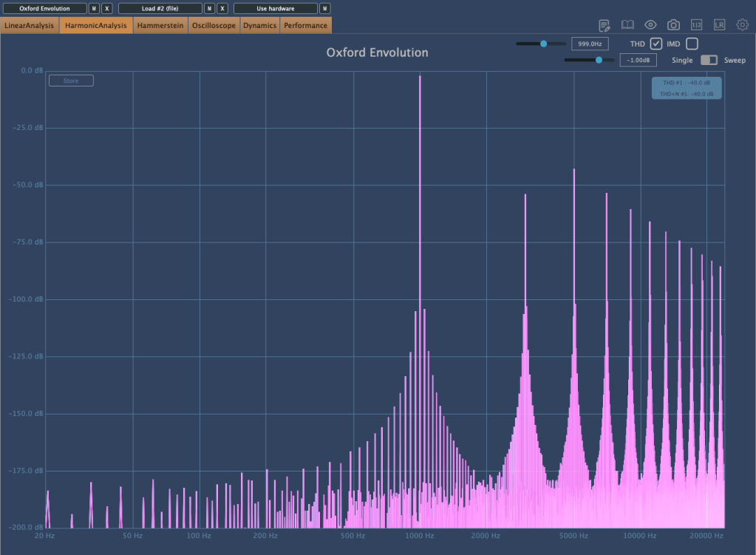Enable the IMD checkbox
756x555 pixels.
[x=692, y=44]
